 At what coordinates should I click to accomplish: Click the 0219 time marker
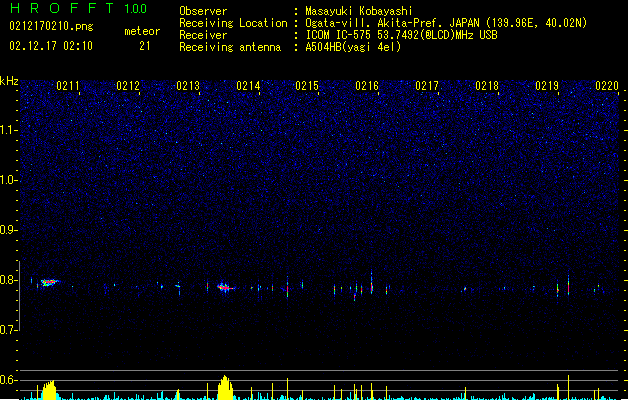pyautogui.click(x=547, y=86)
